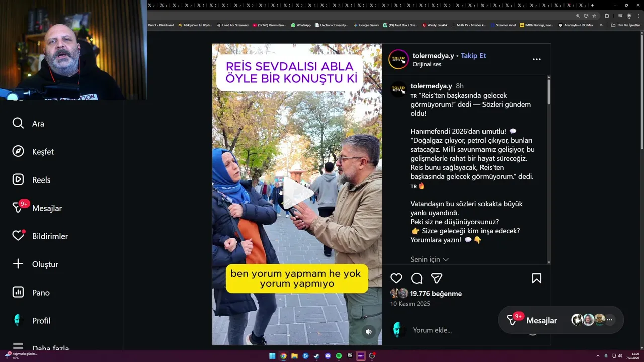644x362 pixels.
Task: Open Mesajlar in the left sidebar
Action: [x=37, y=208]
